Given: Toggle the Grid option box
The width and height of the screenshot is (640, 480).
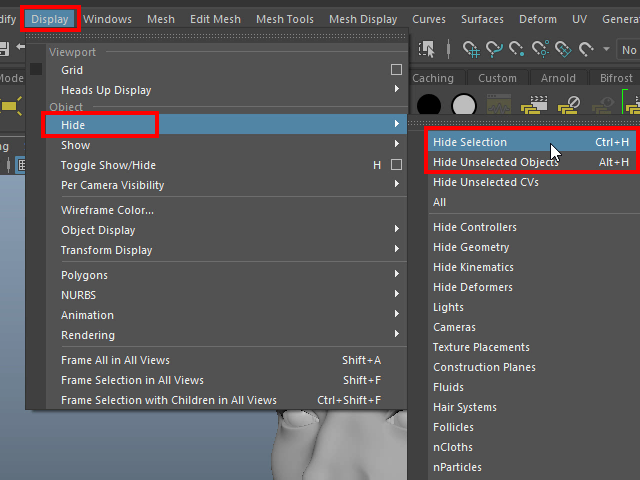Looking at the screenshot, I should pos(396,70).
